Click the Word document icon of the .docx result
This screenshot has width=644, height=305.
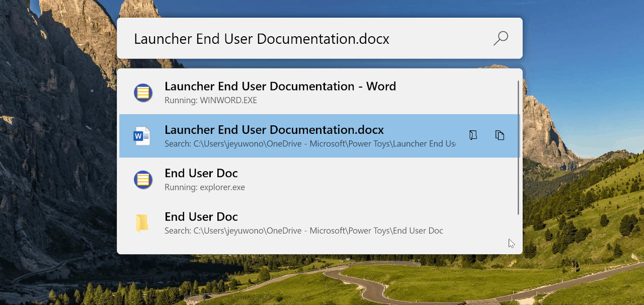[x=142, y=136]
